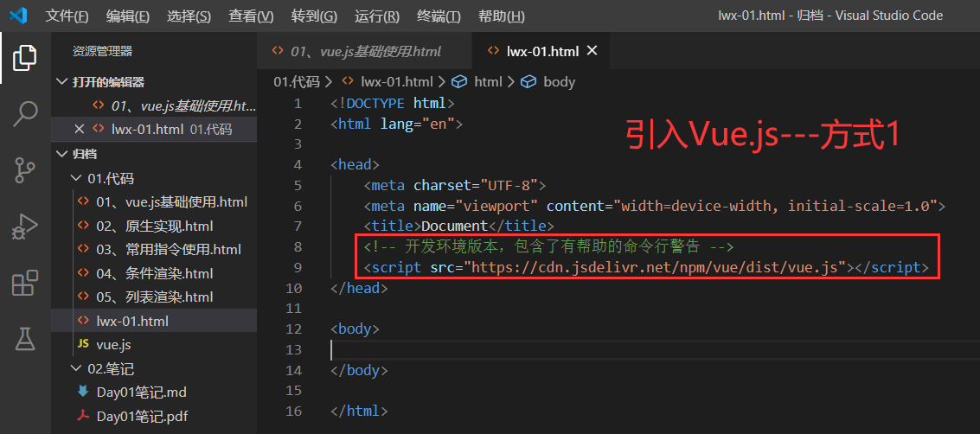Click the 01.代码 breadcrumb segment

coord(297,82)
